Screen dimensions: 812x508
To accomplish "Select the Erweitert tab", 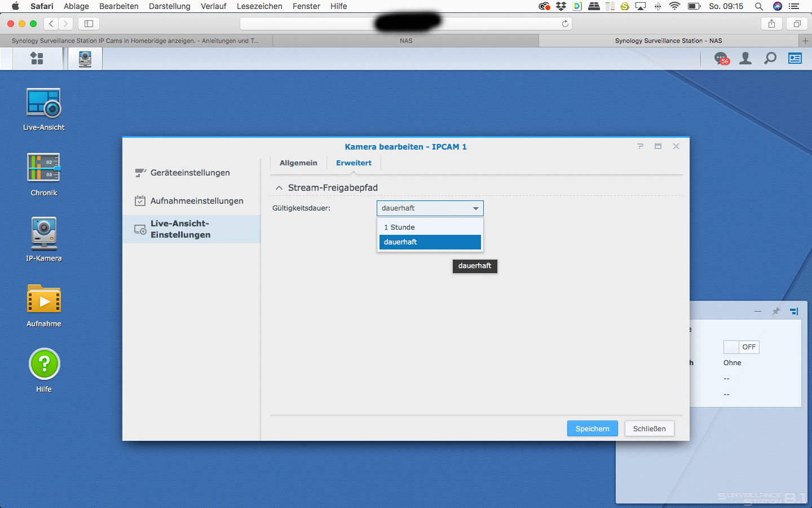I will pos(354,163).
